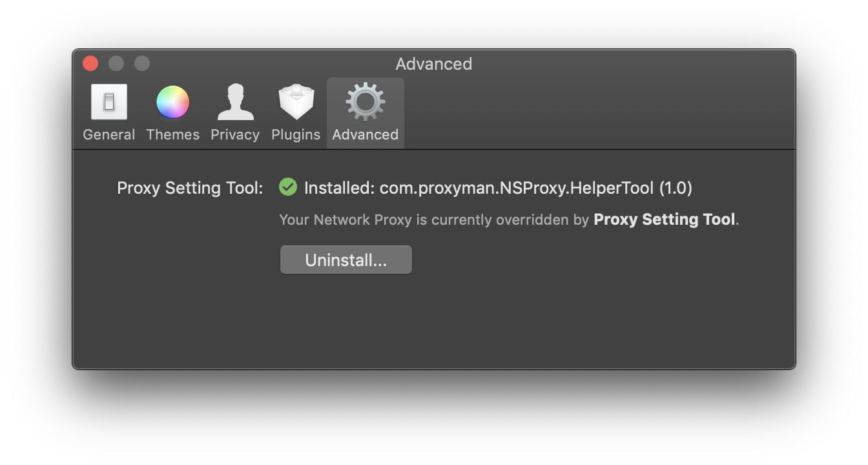Open the General preferences switch icon
Image resolution: width=868 pixels, height=465 pixels.
108,102
